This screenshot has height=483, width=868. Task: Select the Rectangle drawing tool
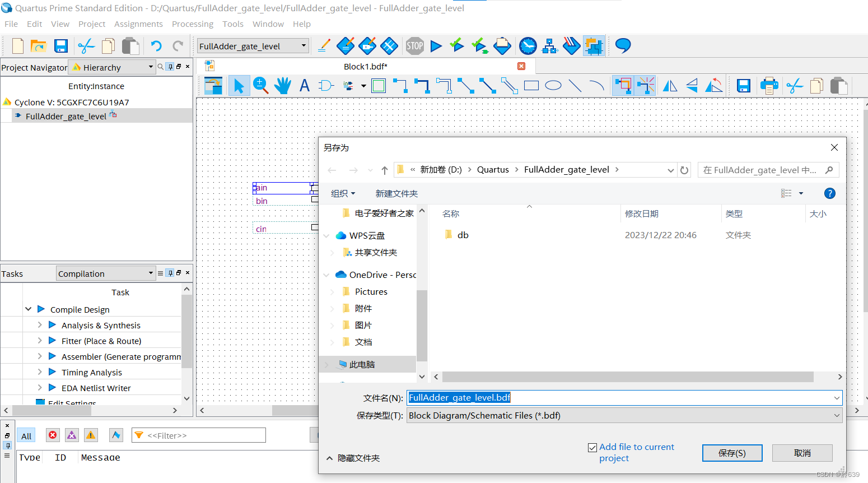tap(531, 86)
